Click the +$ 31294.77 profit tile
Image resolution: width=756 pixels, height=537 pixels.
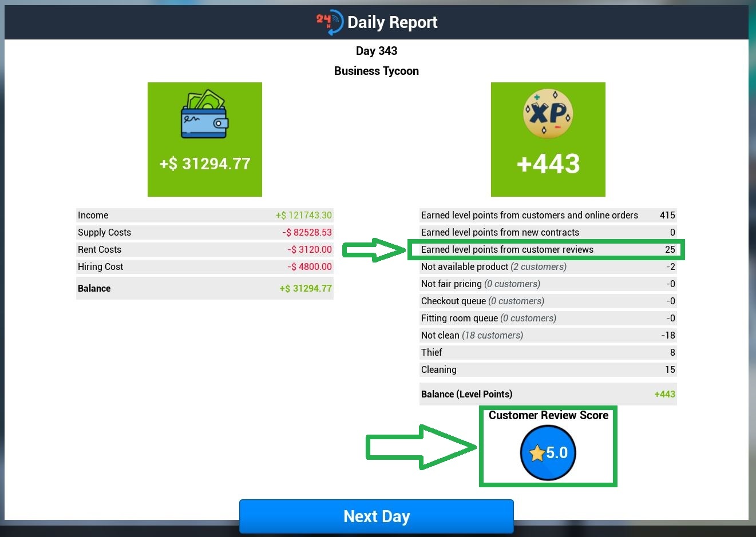point(205,140)
